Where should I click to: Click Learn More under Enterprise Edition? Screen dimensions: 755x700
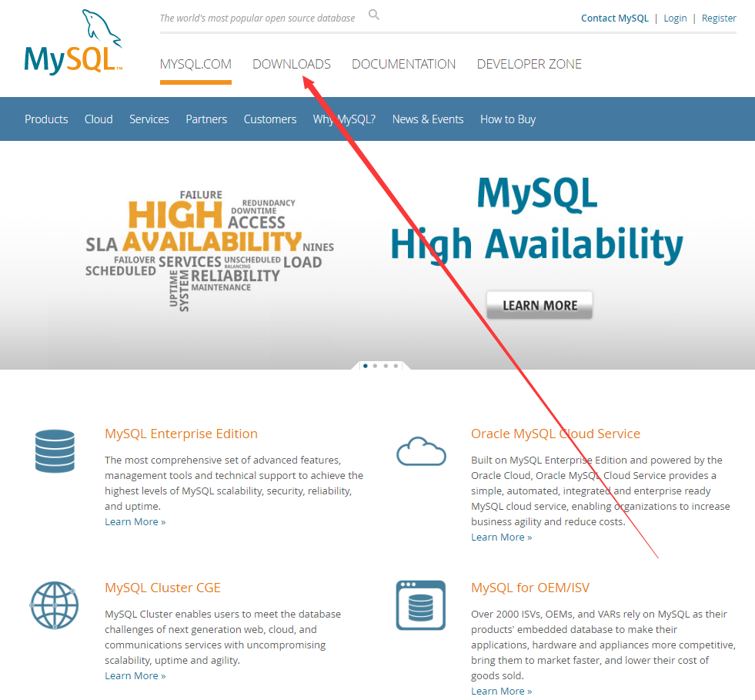[x=135, y=522]
